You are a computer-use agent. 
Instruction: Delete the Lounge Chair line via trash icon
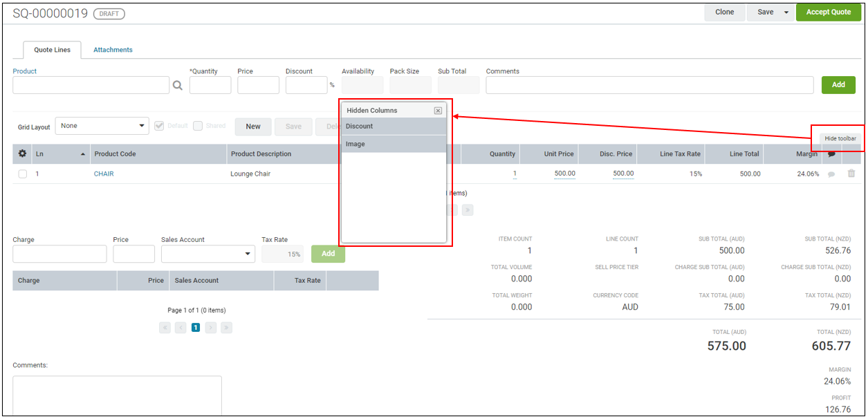pyautogui.click(x=851, y=174)
